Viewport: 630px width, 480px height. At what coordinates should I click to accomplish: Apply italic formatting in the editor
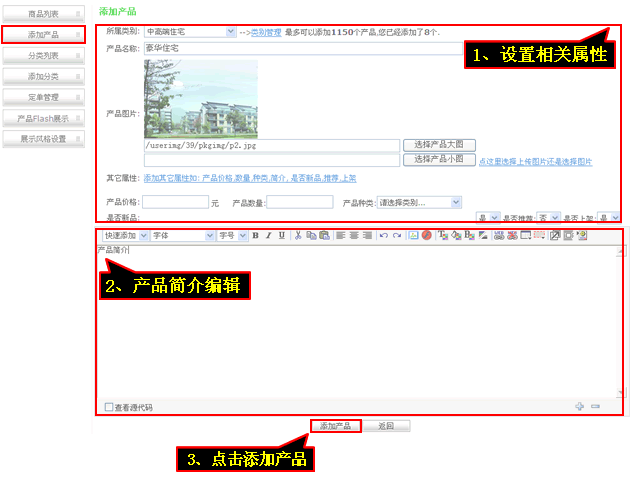(x=268, y=236)
